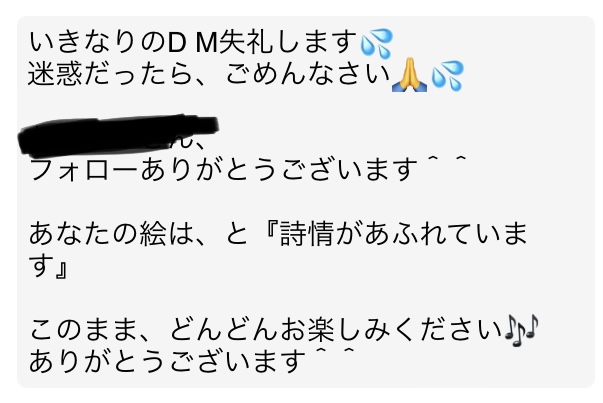Viewport: 603px width, 403px height.
Task: Click the letters DM in the first line
Action: [x=193, y=42]
